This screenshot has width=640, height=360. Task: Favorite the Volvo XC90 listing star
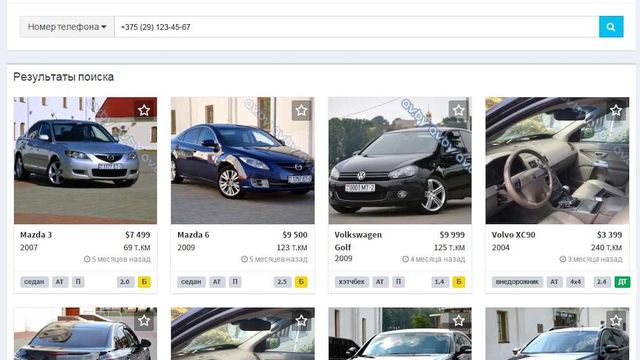point(616,110)
